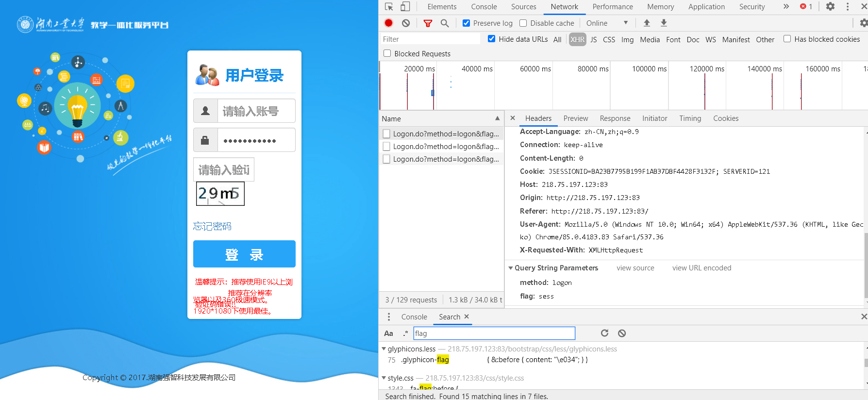Select the inspect element cursor icon
The width and height of the screenshot is (868, 400).
pos(389,6)
